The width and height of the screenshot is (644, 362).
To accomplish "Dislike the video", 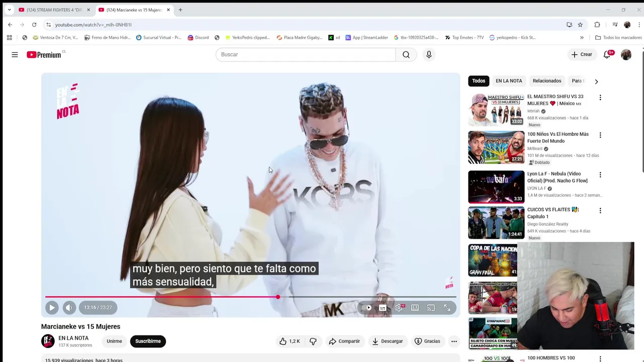I will pos(313,341).
